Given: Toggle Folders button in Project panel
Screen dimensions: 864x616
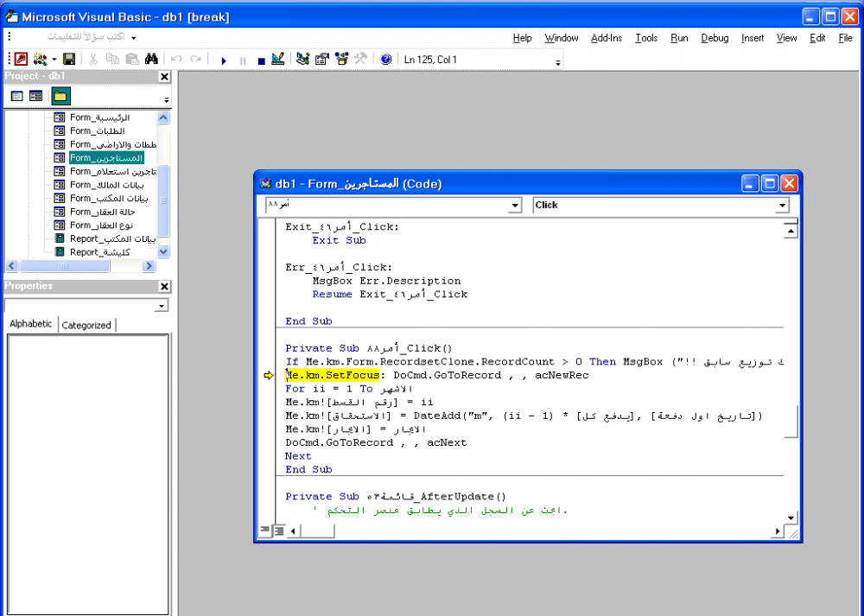Looking at the screenshot, I should [x=60, y=97].
